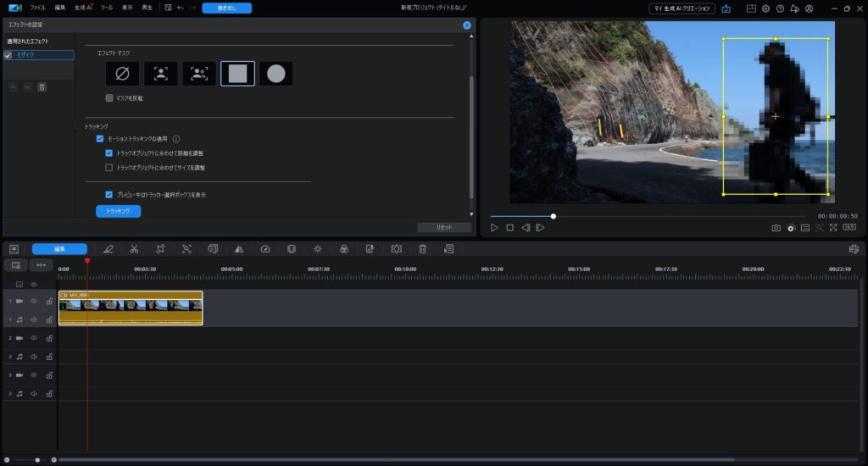
Task: Open the ファイル menu
Action: [37, 8]
